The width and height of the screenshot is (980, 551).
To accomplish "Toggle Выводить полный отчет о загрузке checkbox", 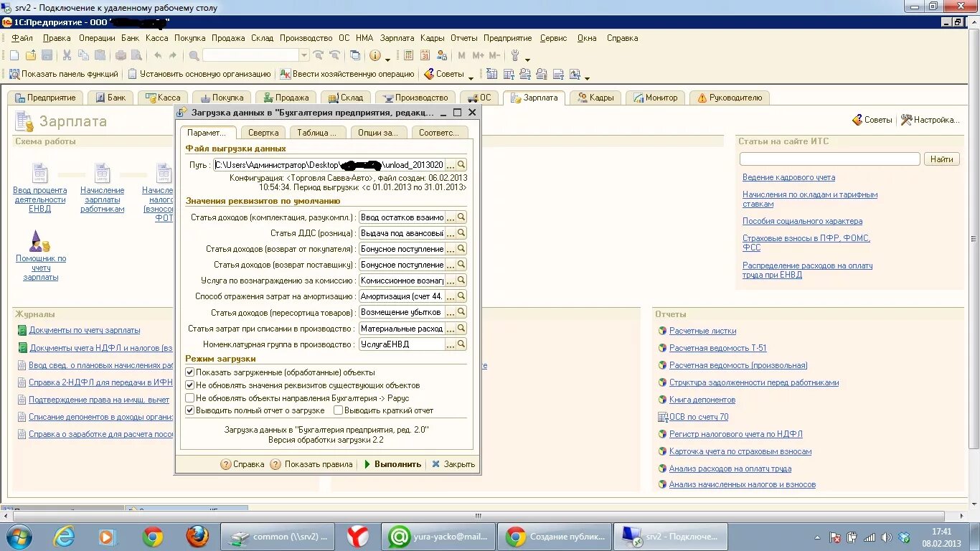I will [x=190, y=410].
